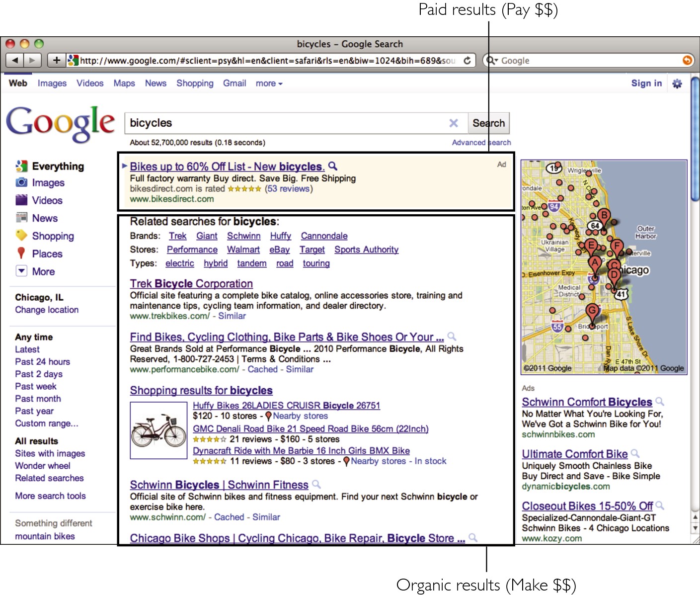The height and width of the screenshot is (595, 700).
Task: Open the settings gear icon near Sign in
Action: (x=677, y=84)
